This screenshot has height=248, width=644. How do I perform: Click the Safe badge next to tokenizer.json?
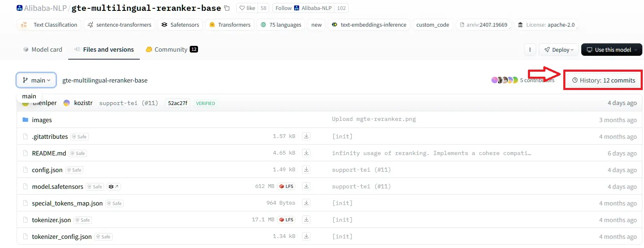coord(82,220)
